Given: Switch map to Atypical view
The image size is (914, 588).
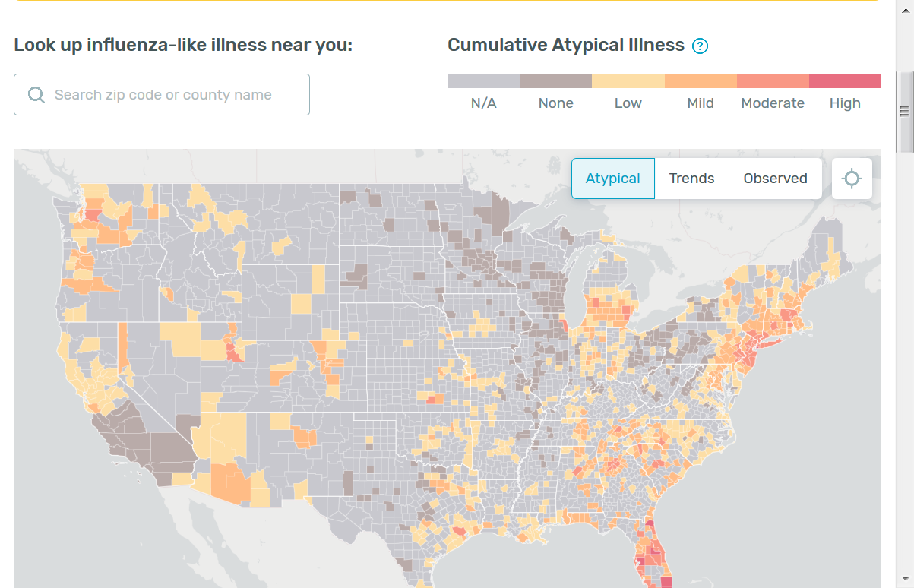Looking at the screenshot, I should [612, 179].
